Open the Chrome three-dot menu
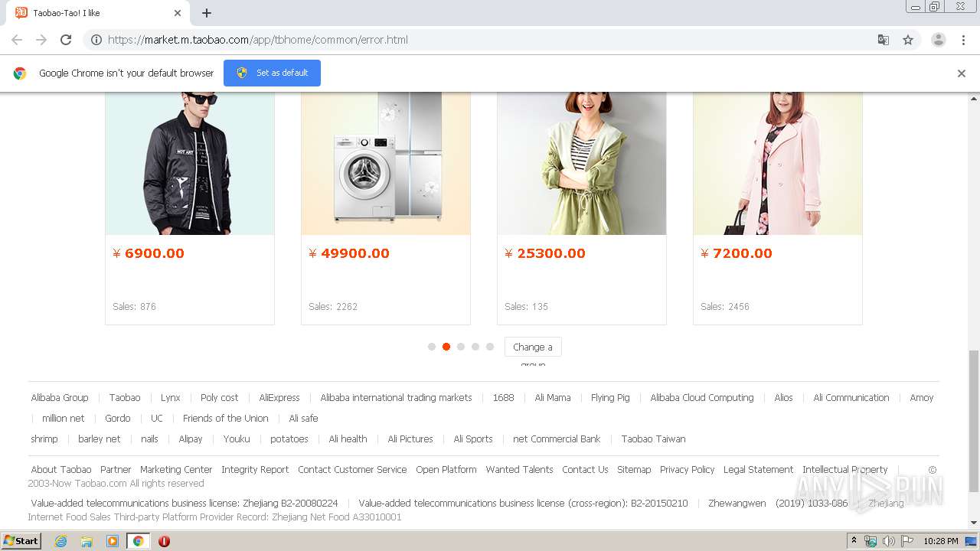The width and height of the screenshot is (980, 551). 964,40
